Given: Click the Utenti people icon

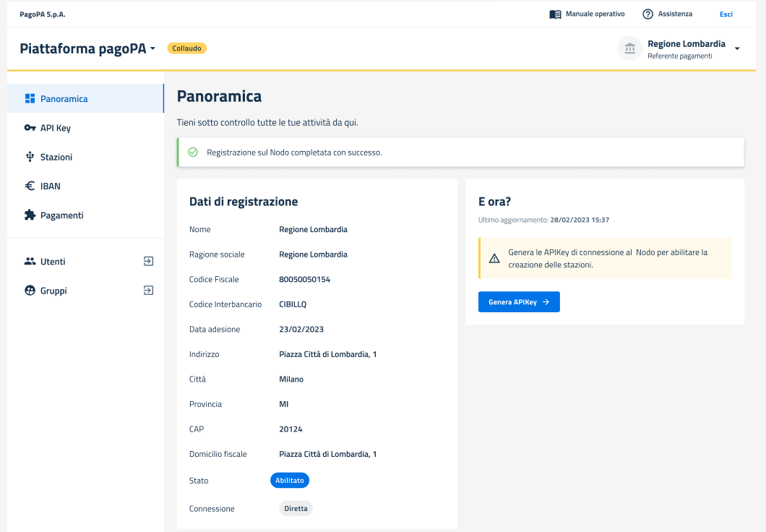Looking at the screenshot, I should [30, 262].
